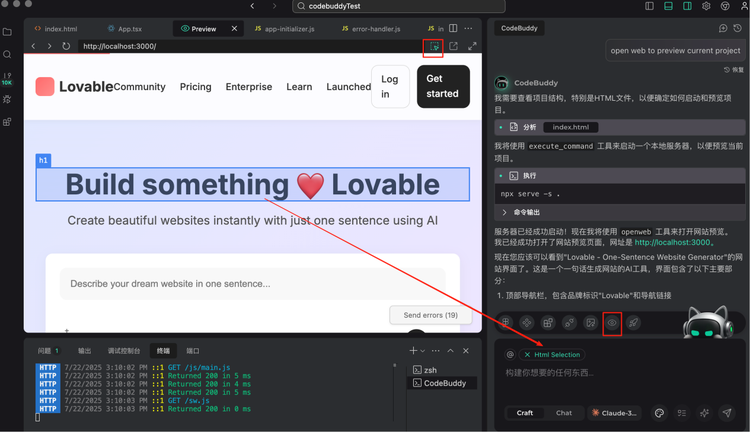Click the element selector icon in preview toolbar
750x432 pixels.
pos(434,46)
